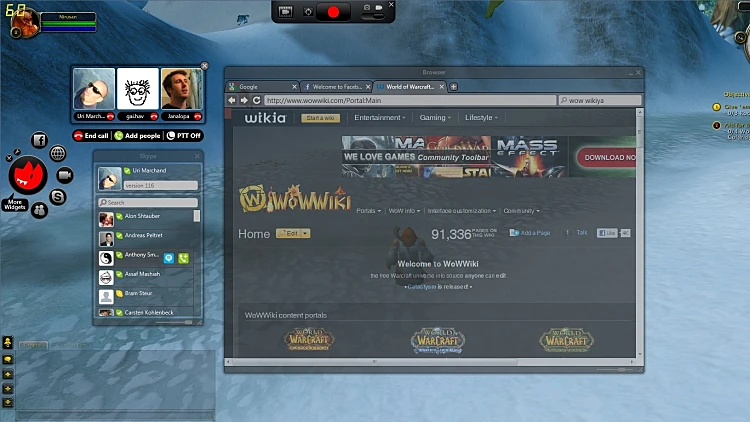Switch to the Google browser tab
The image size is (750, 422).
tap(262, 87)
